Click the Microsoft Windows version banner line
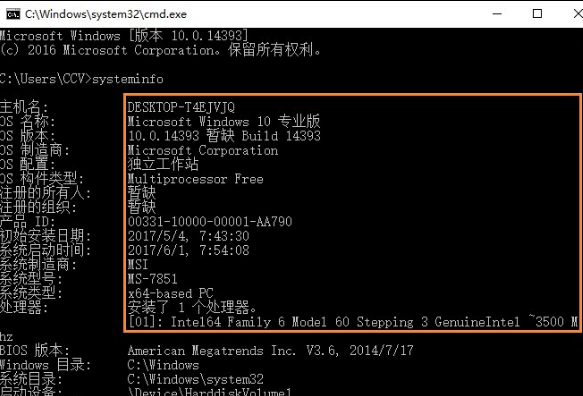Image resolution: width=583 pixels, height=396 pixels. pyautogui.click(x=124, y=36)
